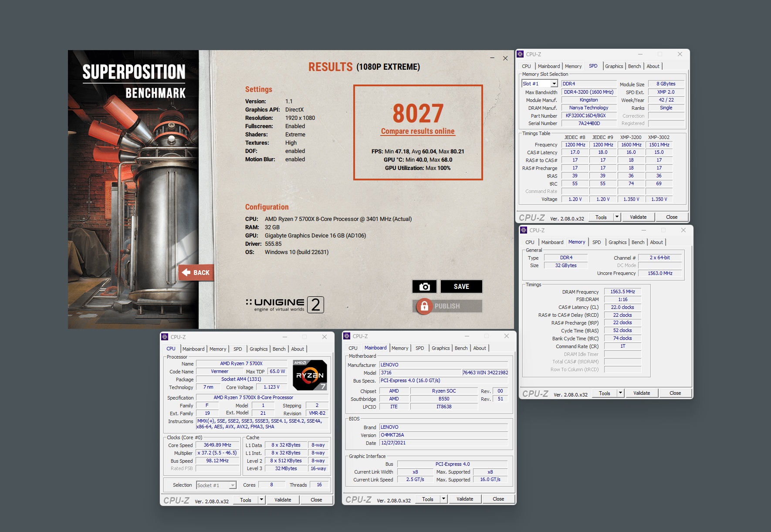Click Validate in the Mainboard window

[465, 499]
